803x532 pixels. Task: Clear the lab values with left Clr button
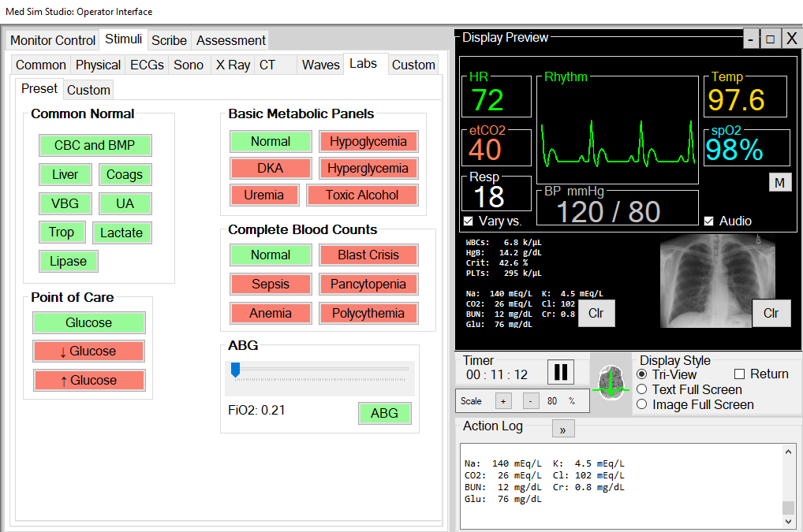pos(596,313)
